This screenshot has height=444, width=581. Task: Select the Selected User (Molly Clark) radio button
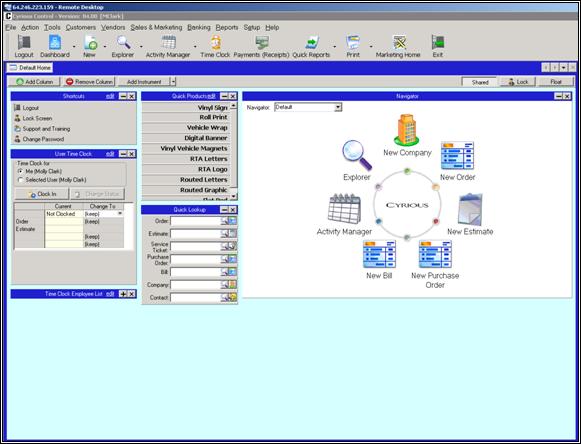(20, 180)
